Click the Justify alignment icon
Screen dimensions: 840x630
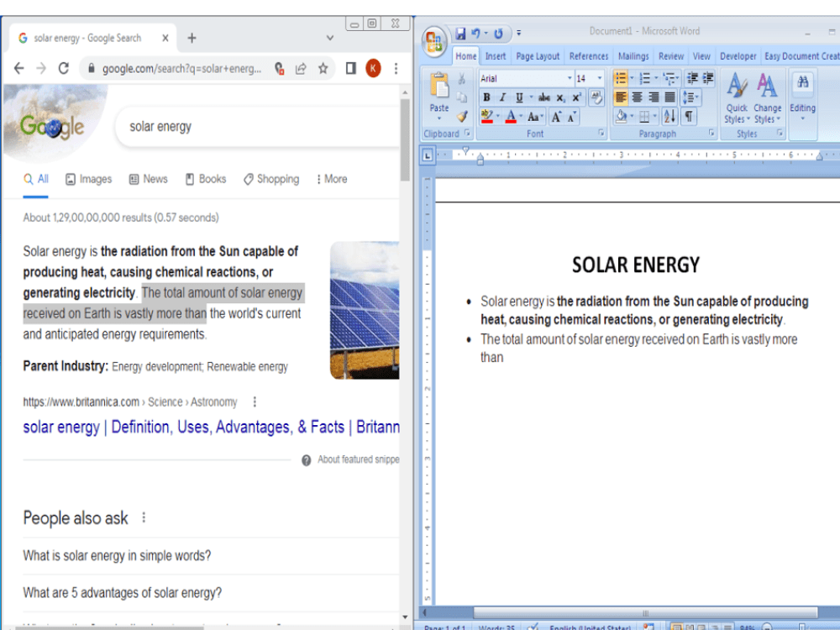669,97
